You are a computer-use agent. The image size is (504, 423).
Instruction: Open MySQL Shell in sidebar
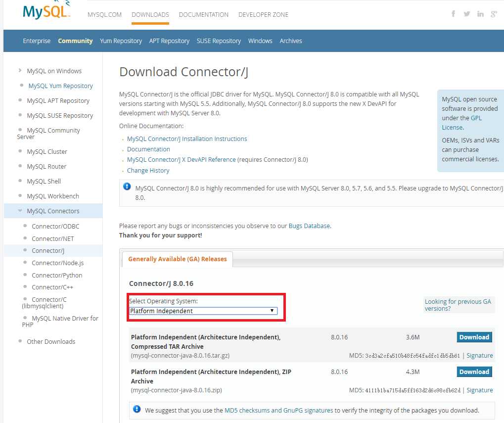click(x=44, y=181)
